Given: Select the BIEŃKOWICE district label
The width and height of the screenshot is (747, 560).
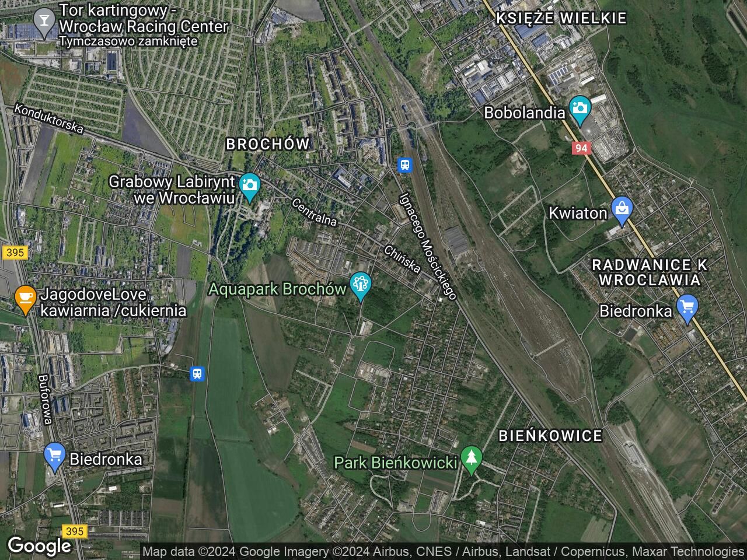Looking at the screenshot, I should 551,436.
